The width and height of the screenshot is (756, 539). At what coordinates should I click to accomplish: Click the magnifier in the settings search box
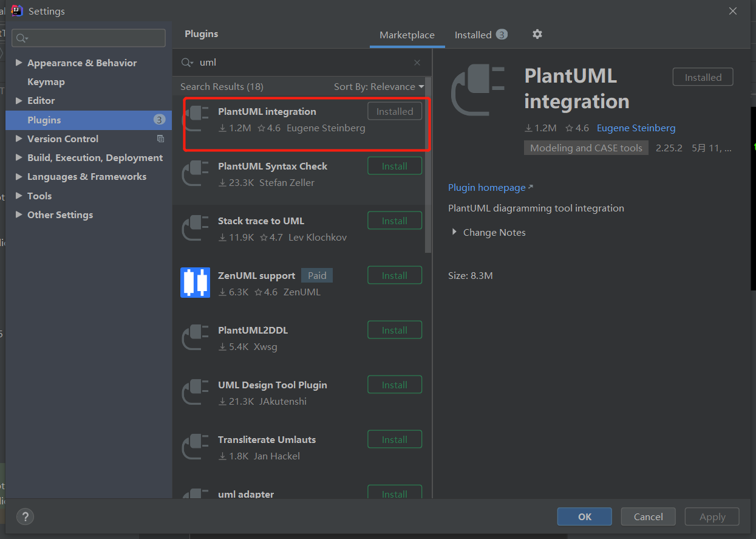20,38
